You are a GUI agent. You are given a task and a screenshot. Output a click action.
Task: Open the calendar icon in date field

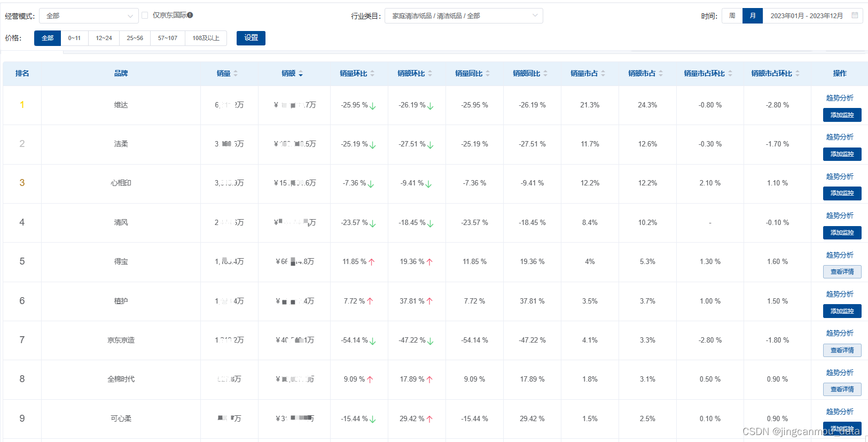coord(855,15)
